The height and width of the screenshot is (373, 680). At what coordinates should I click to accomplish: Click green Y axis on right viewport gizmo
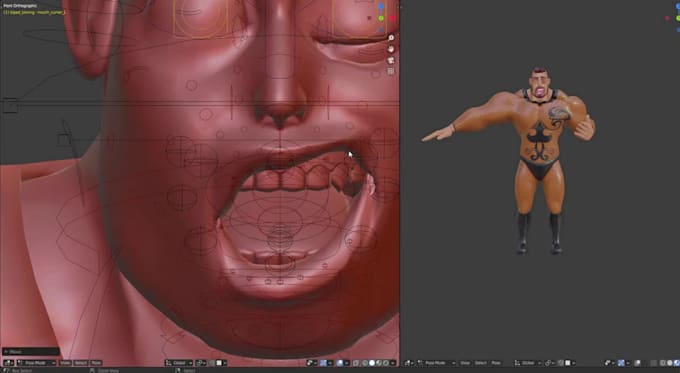[678, 18]
